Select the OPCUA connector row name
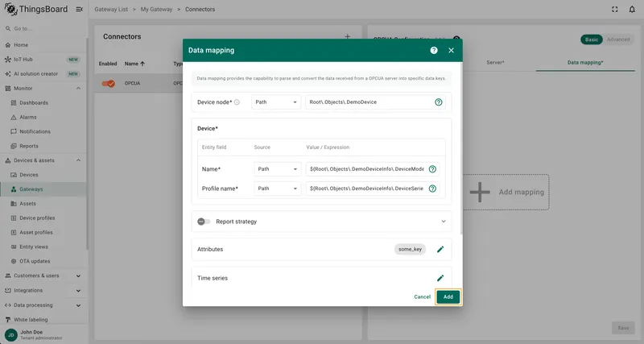The width and height of the screenshot is (644, 344). [x=132, y=84]
